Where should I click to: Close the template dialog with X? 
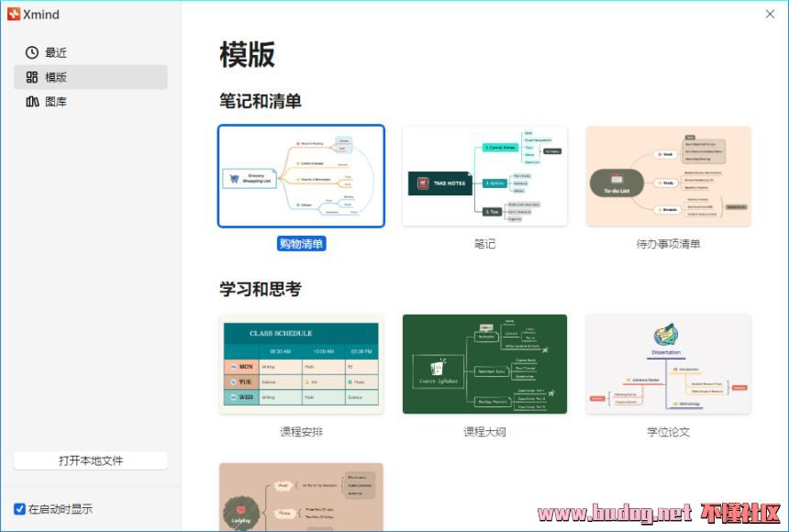(770, 14)
